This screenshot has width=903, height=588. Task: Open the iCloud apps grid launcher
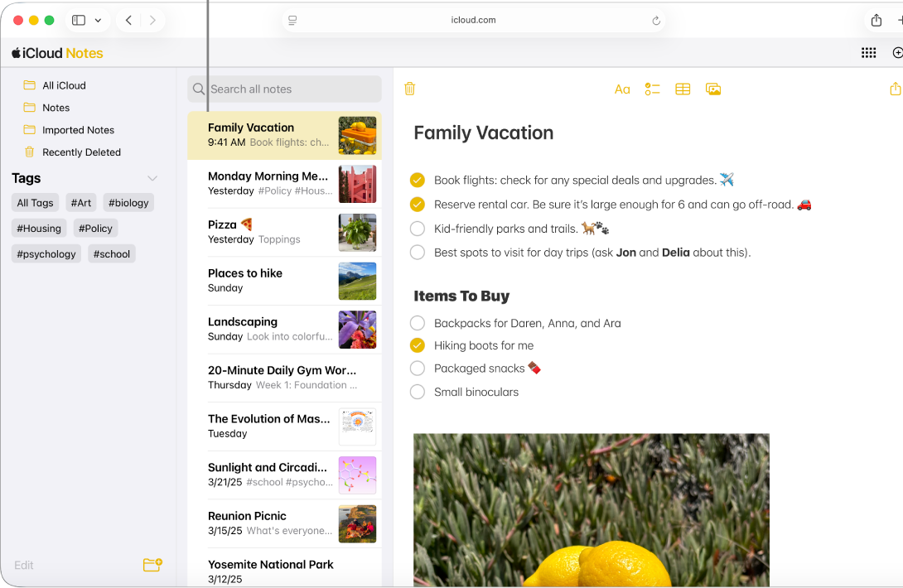pyautogui.click(x=868, y=53)
